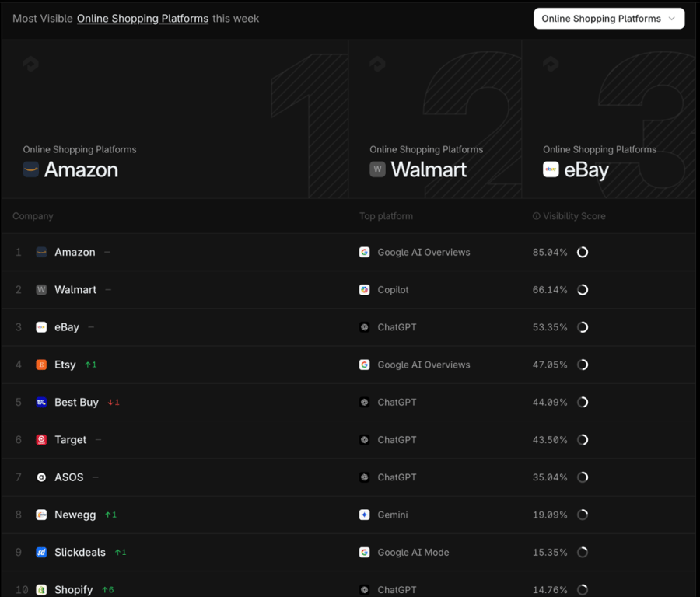Click Amazon's visibility score progress ring

point(583,253)
